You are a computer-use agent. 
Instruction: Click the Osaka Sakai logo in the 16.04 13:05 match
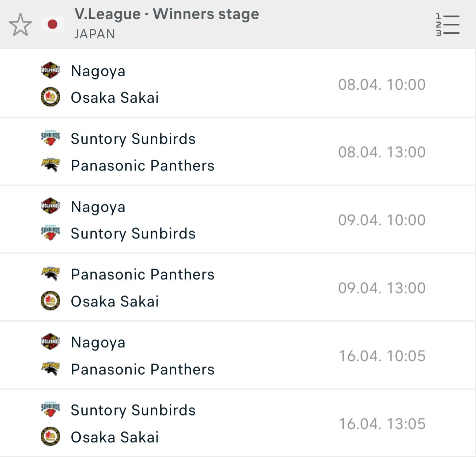(x=50, y=436)
